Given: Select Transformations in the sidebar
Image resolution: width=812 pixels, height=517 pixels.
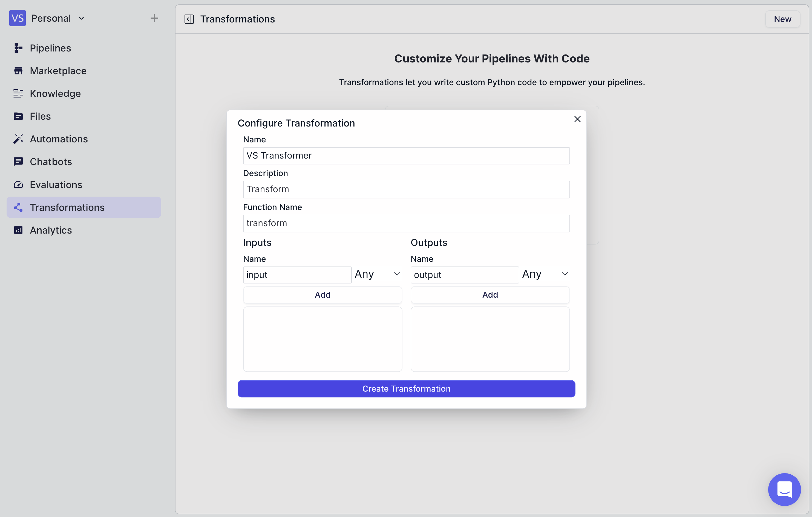Looking at the screenshot, I should [x=67, y=207].
